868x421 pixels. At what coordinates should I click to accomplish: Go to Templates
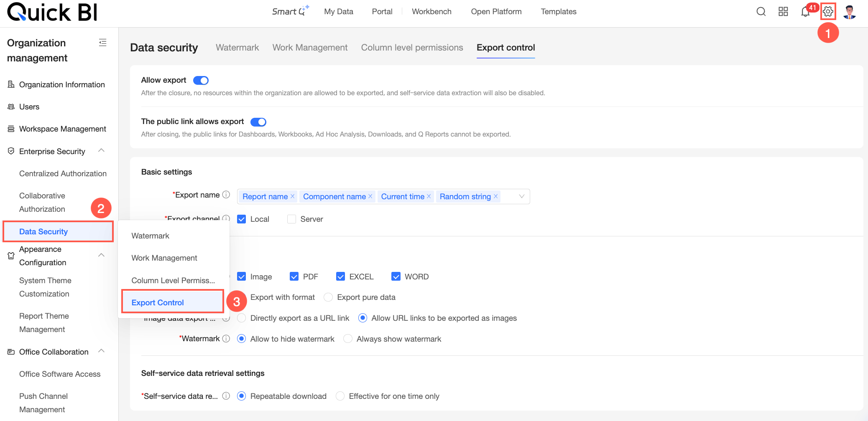559,12
